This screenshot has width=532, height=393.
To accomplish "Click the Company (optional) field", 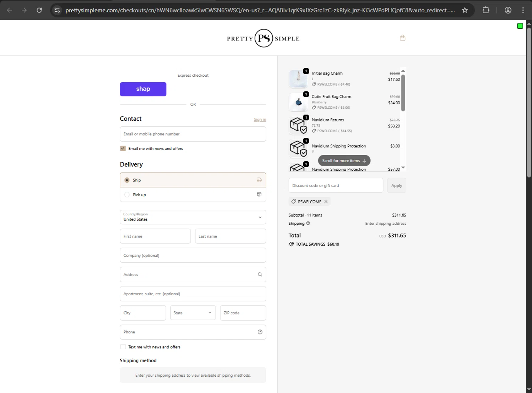I will (193, 255).
